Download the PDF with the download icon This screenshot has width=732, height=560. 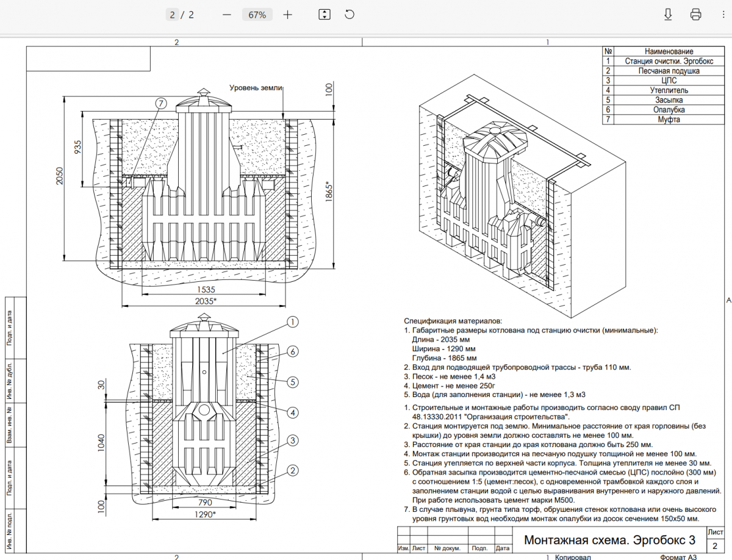coord(668,15)
